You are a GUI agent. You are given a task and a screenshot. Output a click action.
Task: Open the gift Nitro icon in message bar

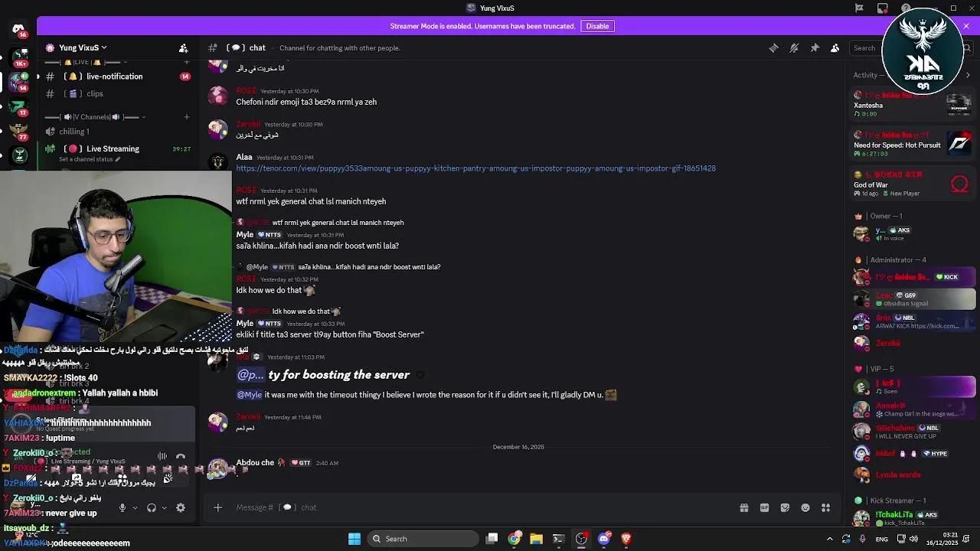[x=743, y=507]
